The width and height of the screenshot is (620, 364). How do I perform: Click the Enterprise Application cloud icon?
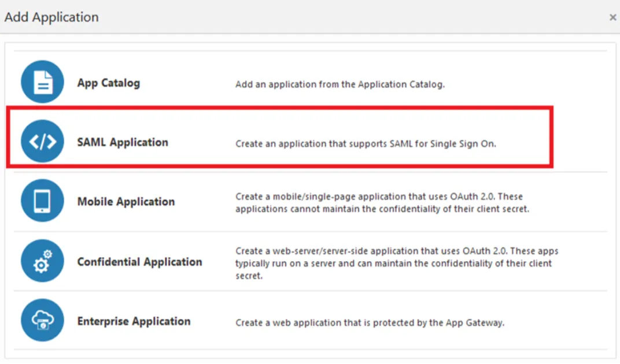pyautogui.click(x=42, y=320)
